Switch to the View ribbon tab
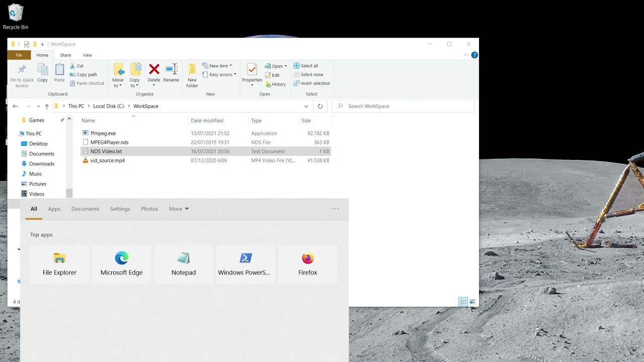This screenshot has width=644, height=362. [87, 55]
